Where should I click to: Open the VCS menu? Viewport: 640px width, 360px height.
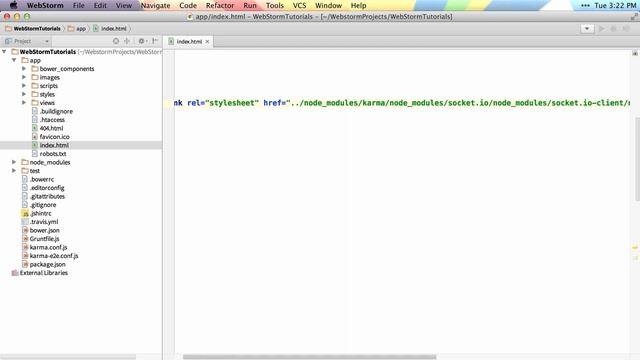point(299,5)
